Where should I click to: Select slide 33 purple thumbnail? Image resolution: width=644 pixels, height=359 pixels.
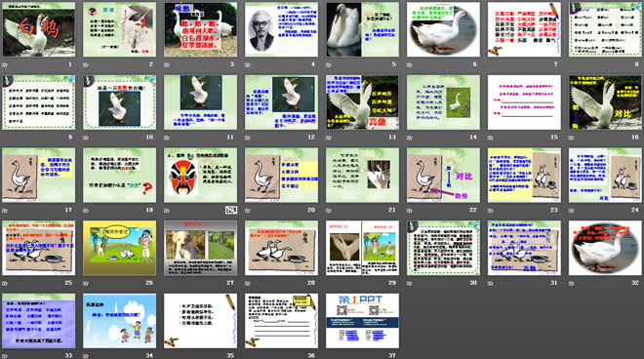pos(39,321)
